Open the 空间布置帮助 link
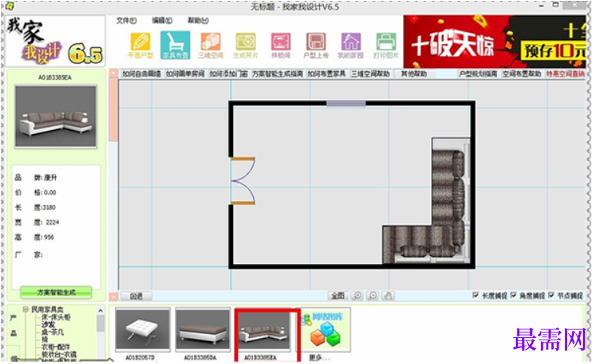Viewport: 601px width, 364px height. (x=522, y=73)
